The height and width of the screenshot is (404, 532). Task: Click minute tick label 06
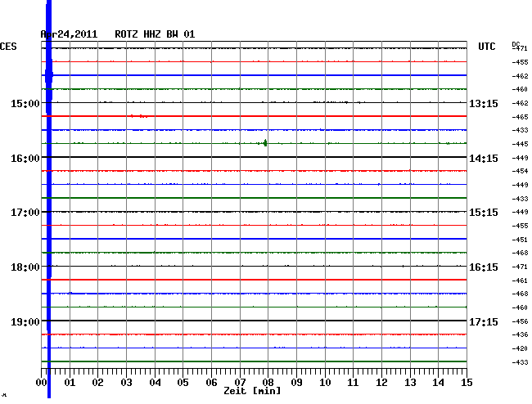(x=211, y=383)
